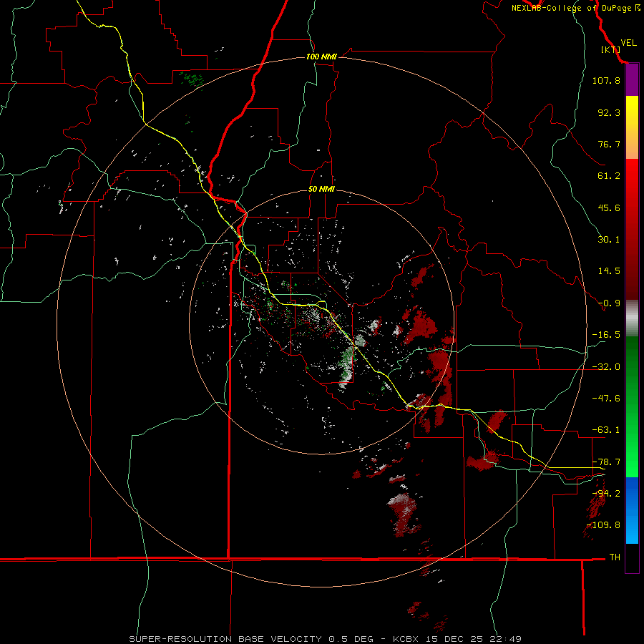
Task: Click the -16.5 scale value
Action: click(606, 335)
